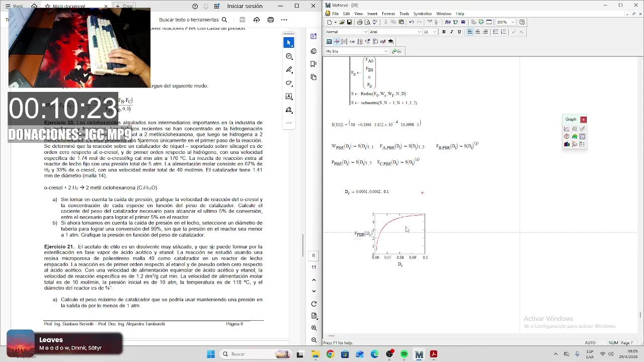Open the My Site address dropdown
644x362 pixels.
click(x=386, y=51)
